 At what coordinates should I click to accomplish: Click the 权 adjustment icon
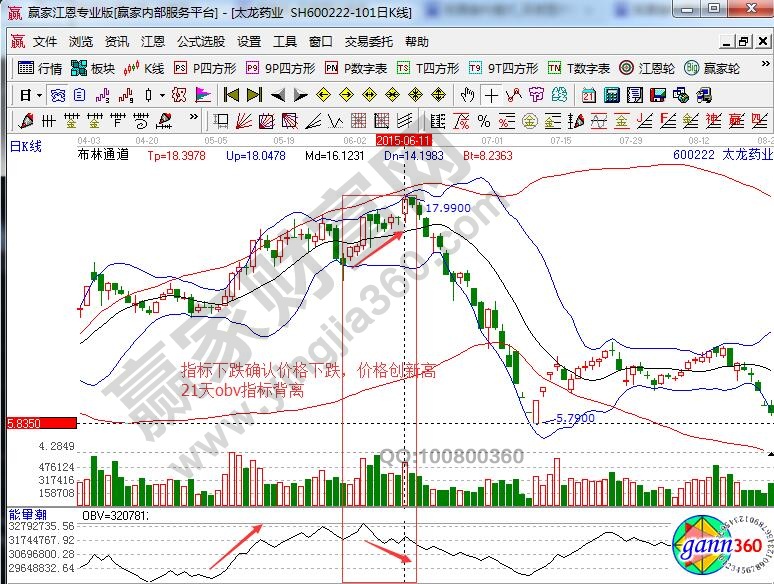(179, 95)
